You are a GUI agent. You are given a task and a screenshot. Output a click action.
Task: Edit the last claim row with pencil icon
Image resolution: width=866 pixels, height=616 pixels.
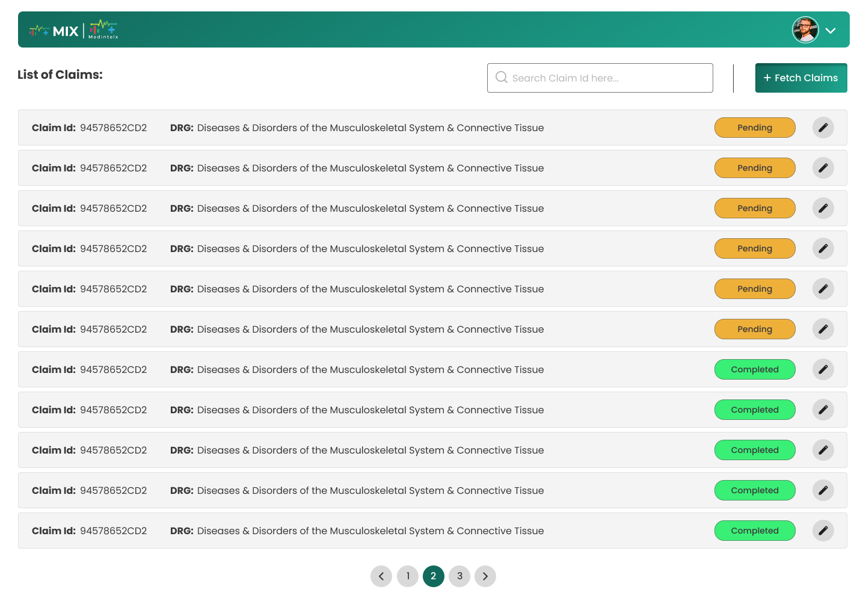point(823,531)
